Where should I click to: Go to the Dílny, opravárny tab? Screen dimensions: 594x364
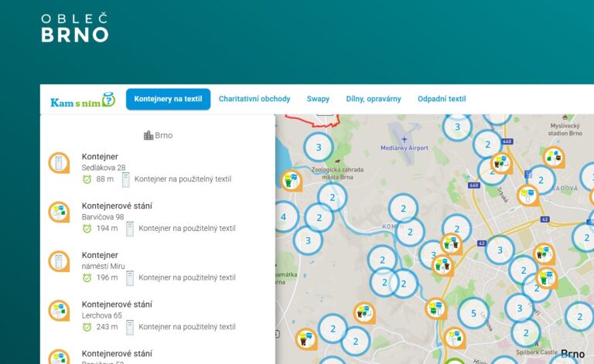[373, 100]
